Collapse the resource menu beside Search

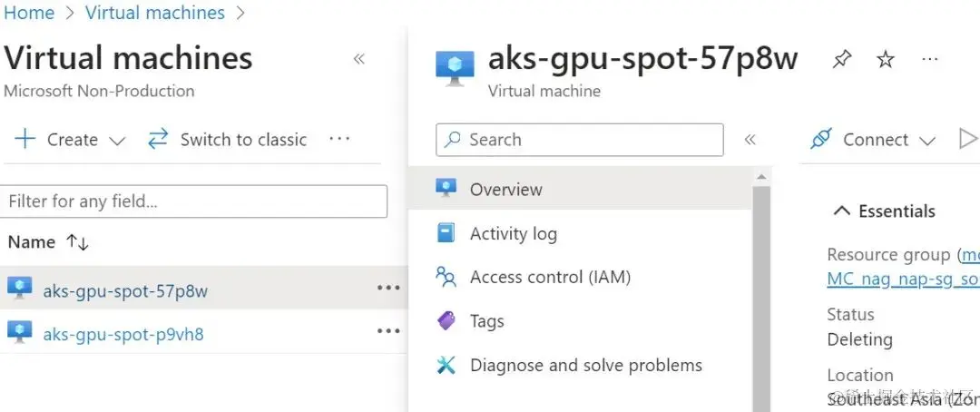(750, 140)
